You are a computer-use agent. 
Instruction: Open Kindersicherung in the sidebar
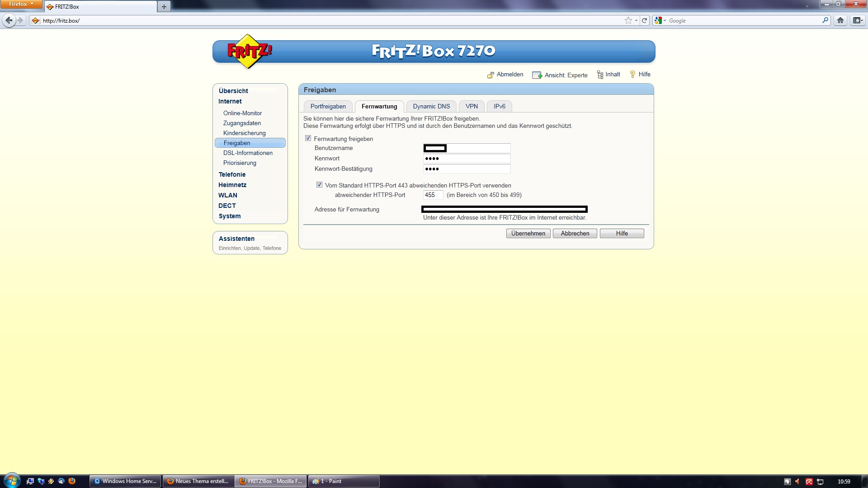tap(244, 133)
